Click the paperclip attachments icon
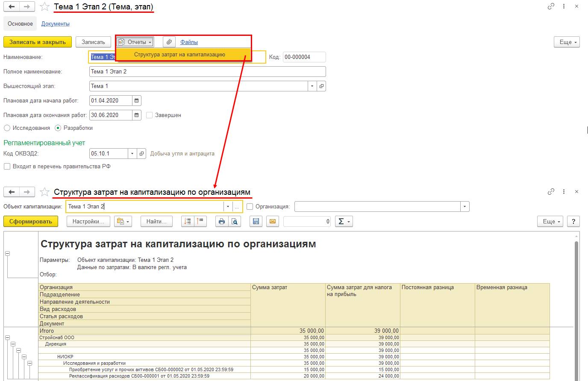 click(169, 42)
